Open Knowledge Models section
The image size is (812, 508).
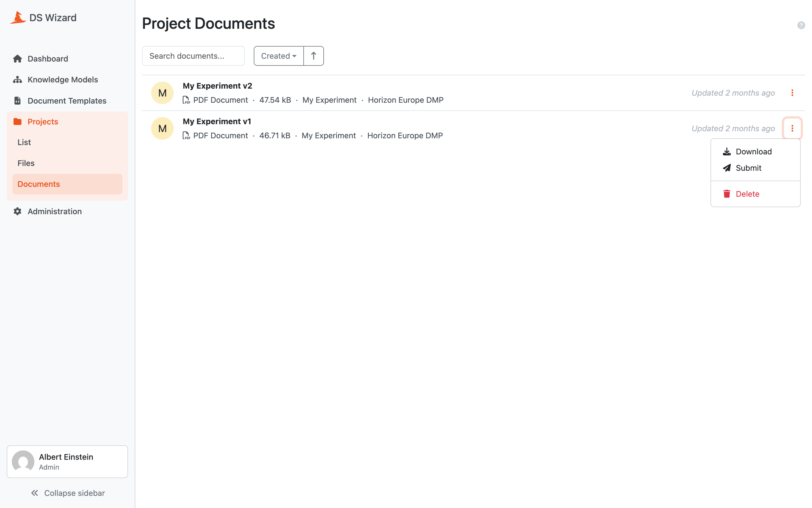[67, 80]
